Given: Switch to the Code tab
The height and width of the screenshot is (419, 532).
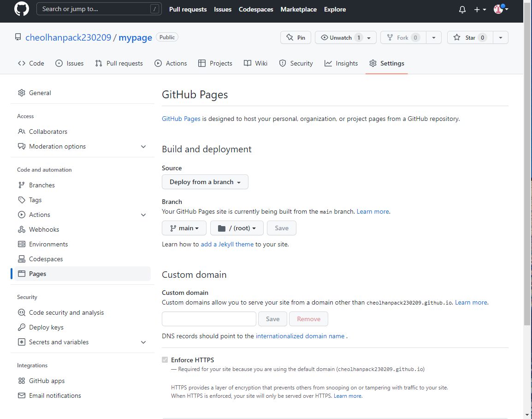Looking at the screenshot, I should (31, 63).
